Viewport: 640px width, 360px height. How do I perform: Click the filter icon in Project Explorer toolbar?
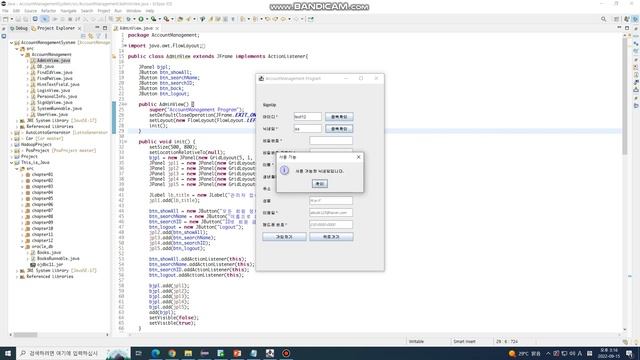click(98, 36)
